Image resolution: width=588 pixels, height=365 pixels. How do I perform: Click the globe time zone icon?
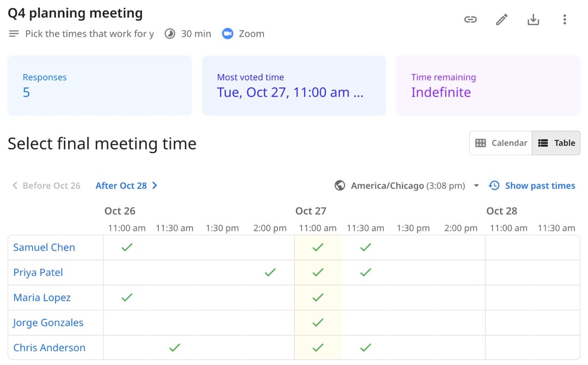(x=340, y=185)
